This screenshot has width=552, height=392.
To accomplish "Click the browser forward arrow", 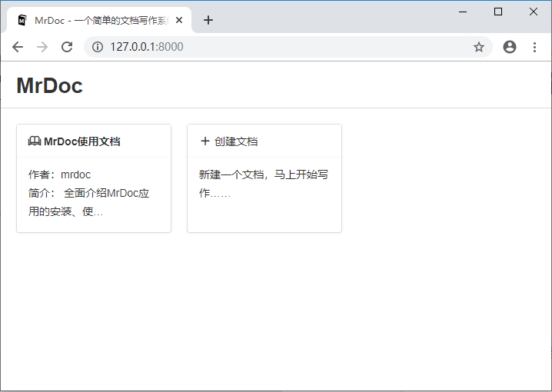I will (42, 47).
